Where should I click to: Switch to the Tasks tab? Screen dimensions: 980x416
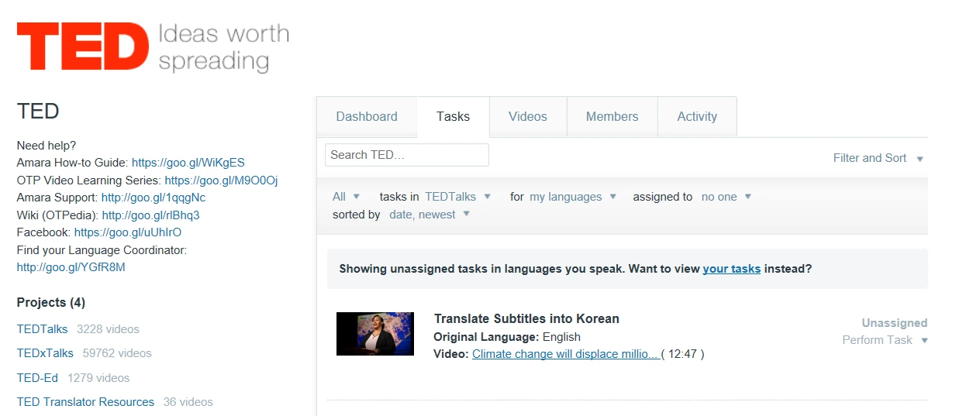453,116
